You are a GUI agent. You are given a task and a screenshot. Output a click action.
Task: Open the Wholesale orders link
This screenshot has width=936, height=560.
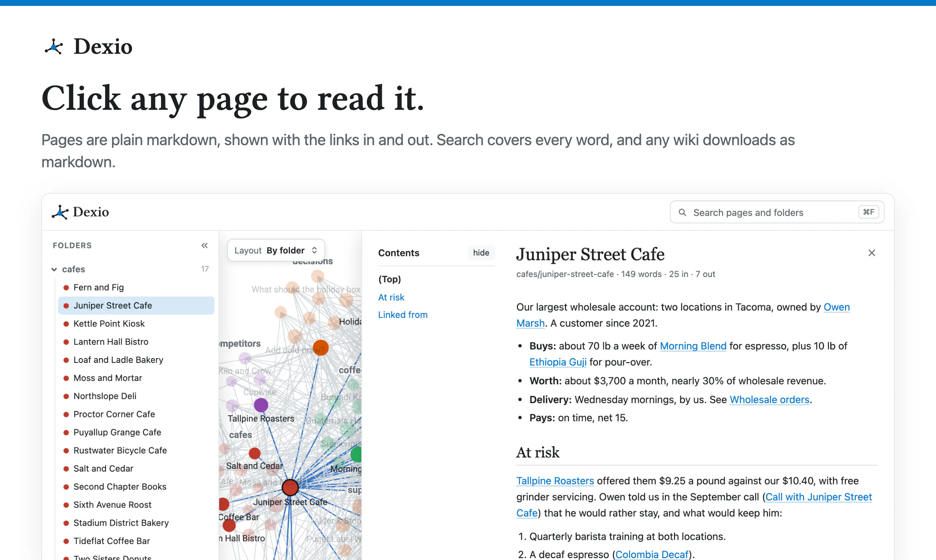click(x=769, y=400)
